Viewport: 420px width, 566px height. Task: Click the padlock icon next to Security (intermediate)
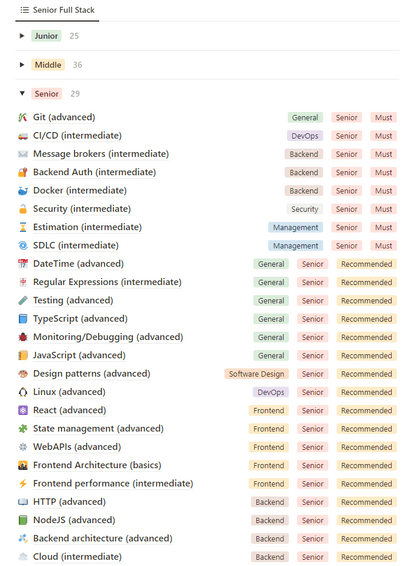click(x=23, y=209)
